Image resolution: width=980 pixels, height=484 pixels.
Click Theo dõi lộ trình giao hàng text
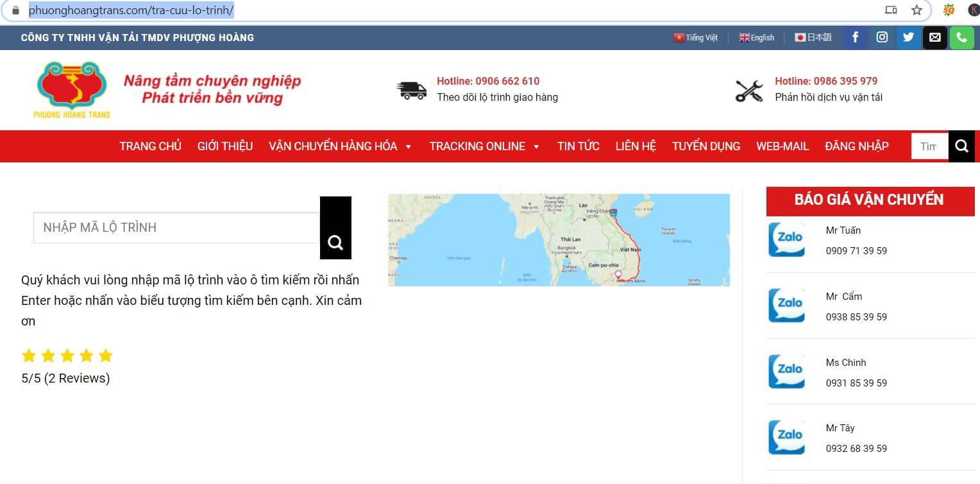(x=497, y=98)
